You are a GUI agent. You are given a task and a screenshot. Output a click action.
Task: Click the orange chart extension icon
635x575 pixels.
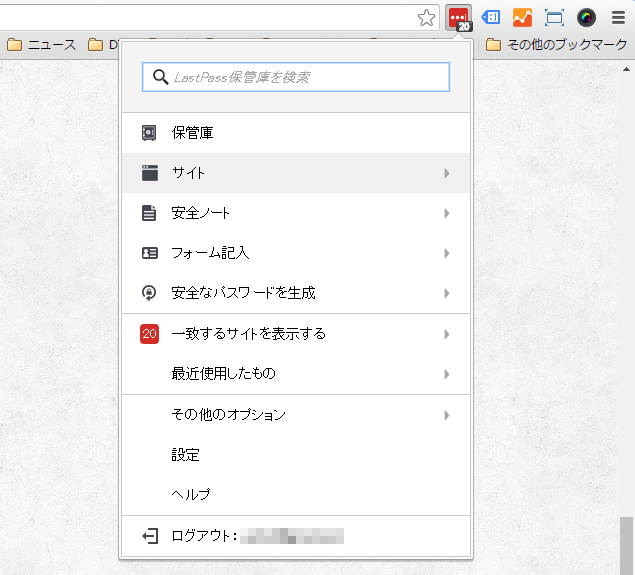tap(522, 18)
